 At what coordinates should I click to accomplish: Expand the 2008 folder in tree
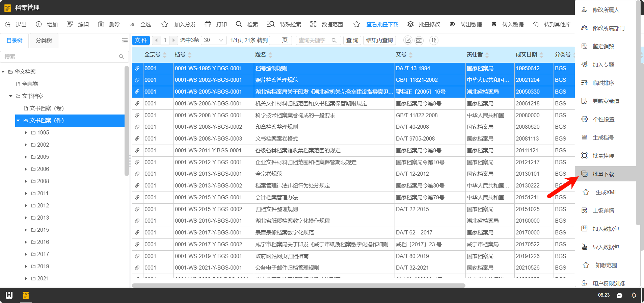click(x=26, y=181)
